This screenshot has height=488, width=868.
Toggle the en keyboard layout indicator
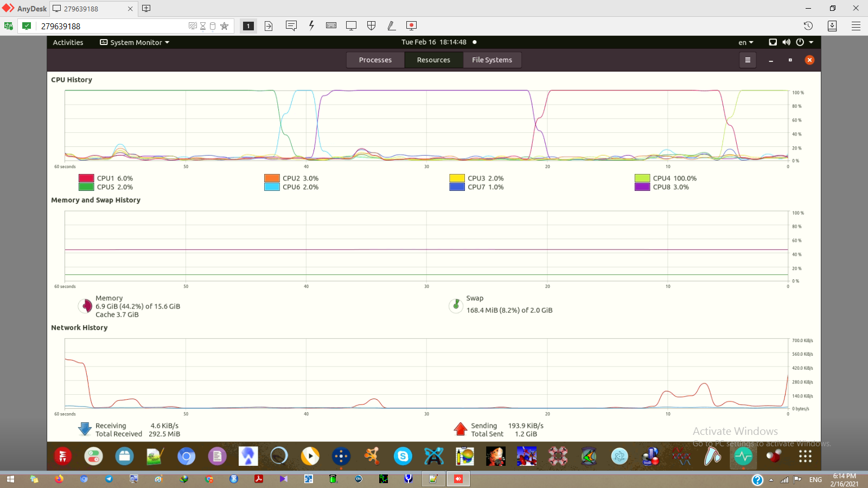click(x=744, y=42)
